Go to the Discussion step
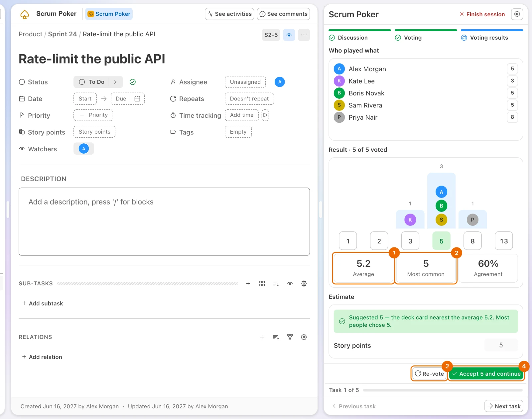 (360, 35)
